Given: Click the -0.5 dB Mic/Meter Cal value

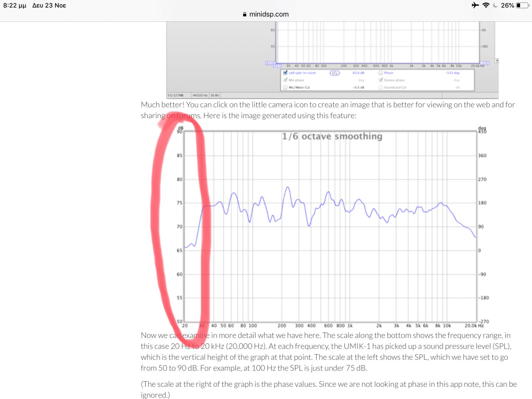Looking at the screenshot, I should (x=359, y=88).
